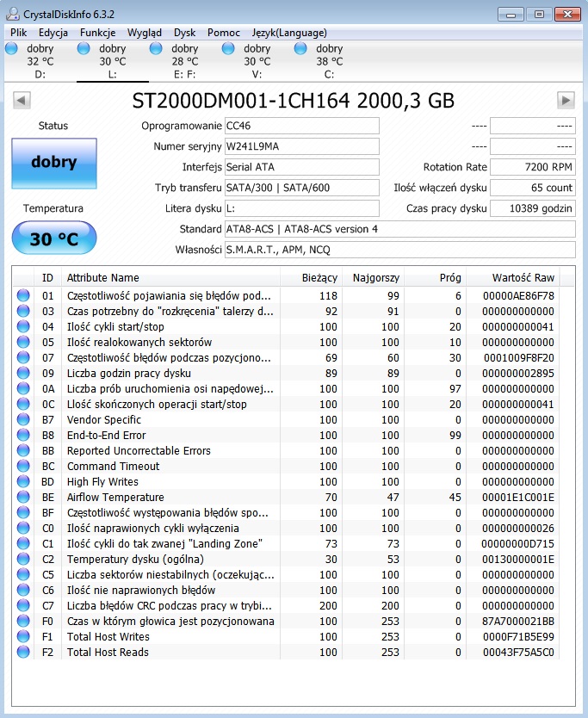588x718 pixels.
Task: Click the Wartość Raw column header
Action: 513,277
